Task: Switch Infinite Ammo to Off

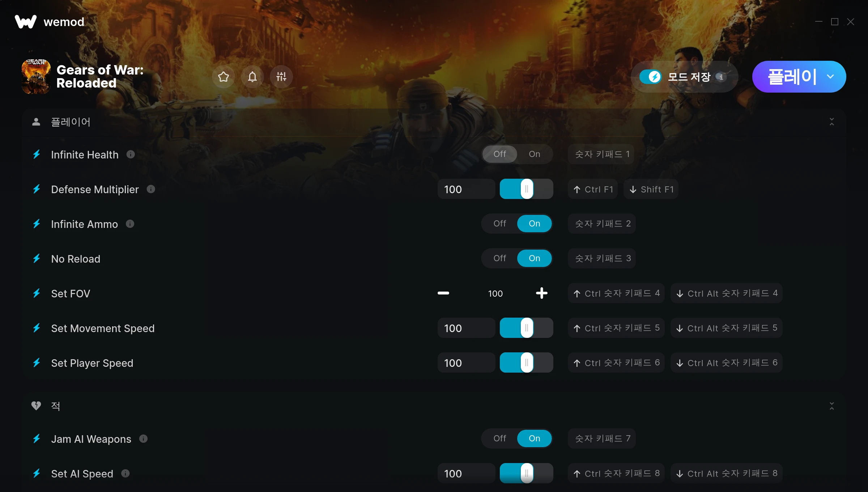Action: click(499, 224)
